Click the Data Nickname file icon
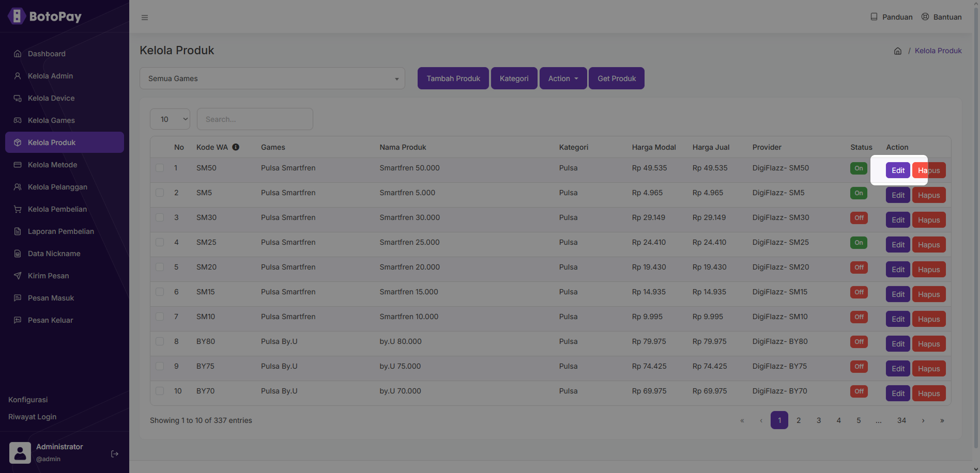Viewport: 980px width, 473px height. point(18,254)
